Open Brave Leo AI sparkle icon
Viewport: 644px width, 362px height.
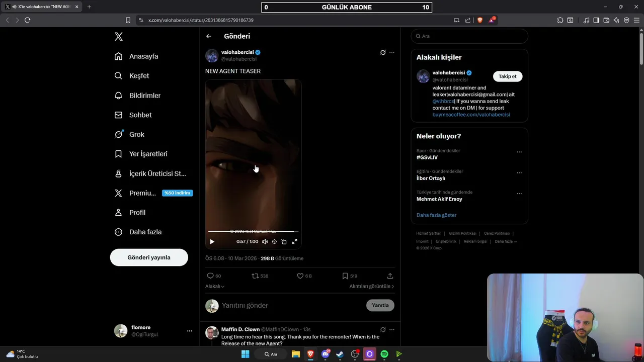(616, 20)
